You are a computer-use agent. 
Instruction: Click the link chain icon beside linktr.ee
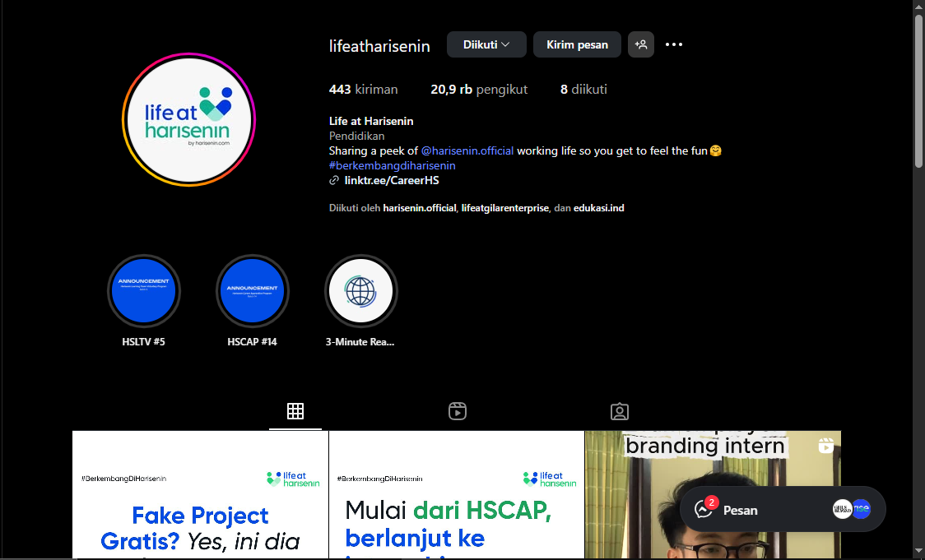tap(334, 180)
